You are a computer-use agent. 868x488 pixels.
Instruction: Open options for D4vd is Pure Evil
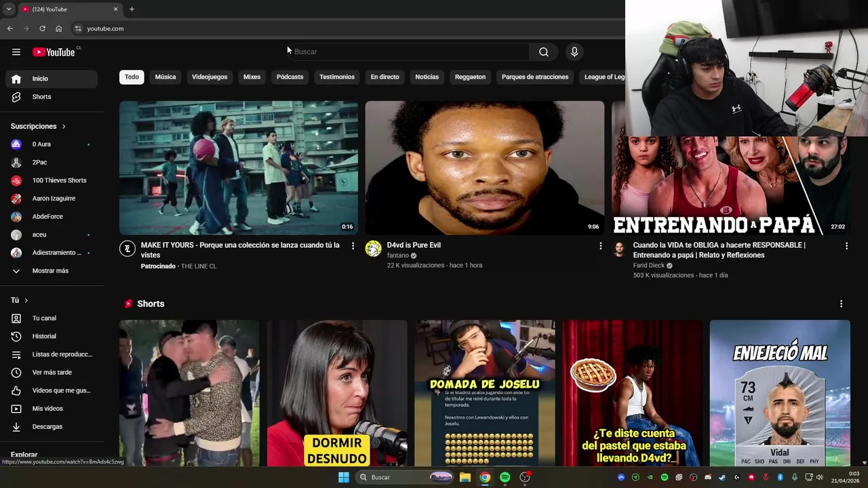pos(600,245)
